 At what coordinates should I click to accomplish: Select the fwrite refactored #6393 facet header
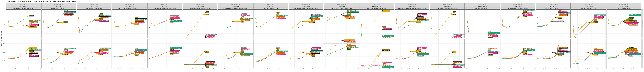click(482, 8)
